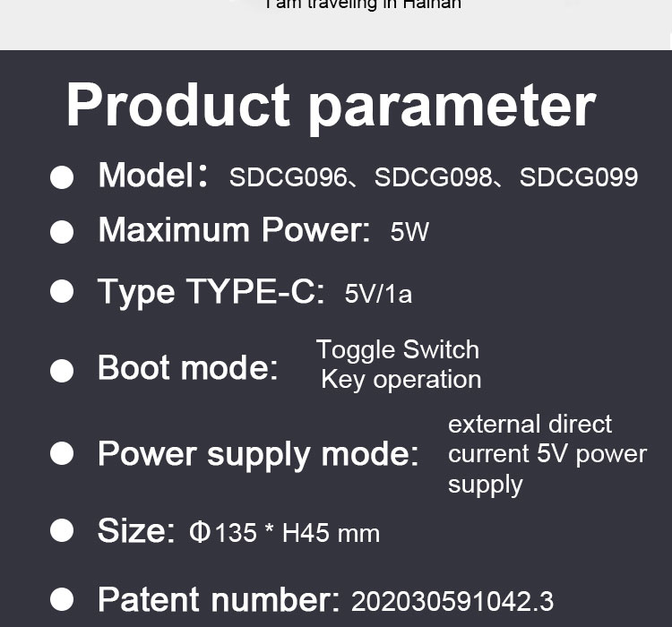The image size is (672, 627).
Task: Select the external direct current description
Action: coord(547,454)
